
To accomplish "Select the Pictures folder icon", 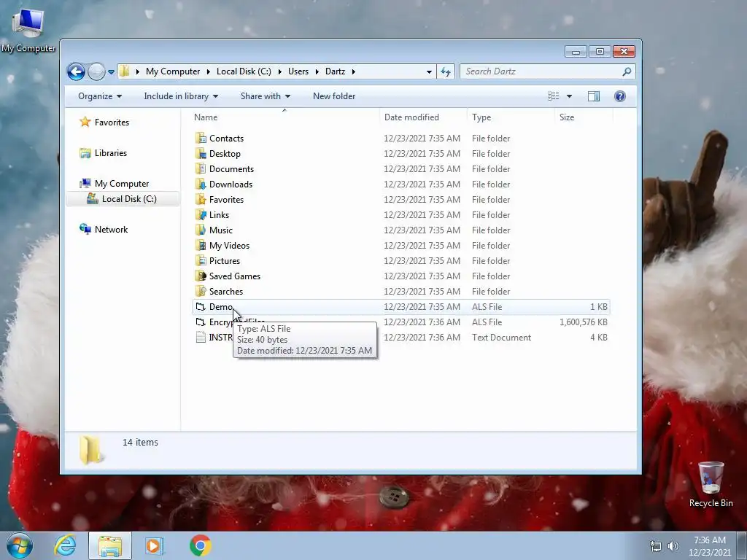I will pos(201,260).
